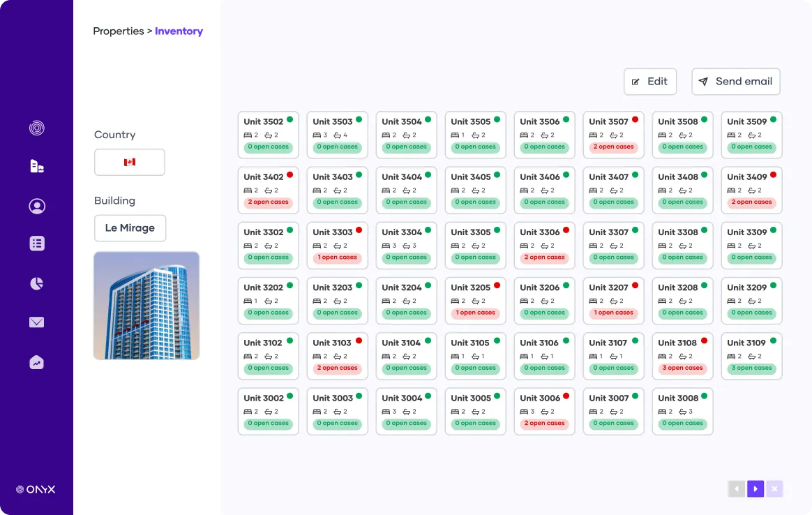Viewport: 812px width, 515px height.
Task: Open the Properties breadcrumb link
Action: [x=119, y=31]
